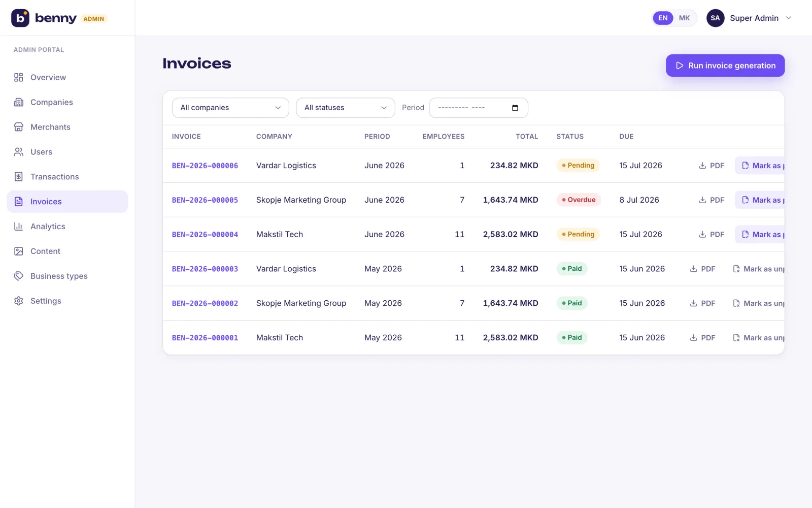
Task: Click the '8 Jul 2026' due date
Action: pyautogui.click(x=639, y=200)
